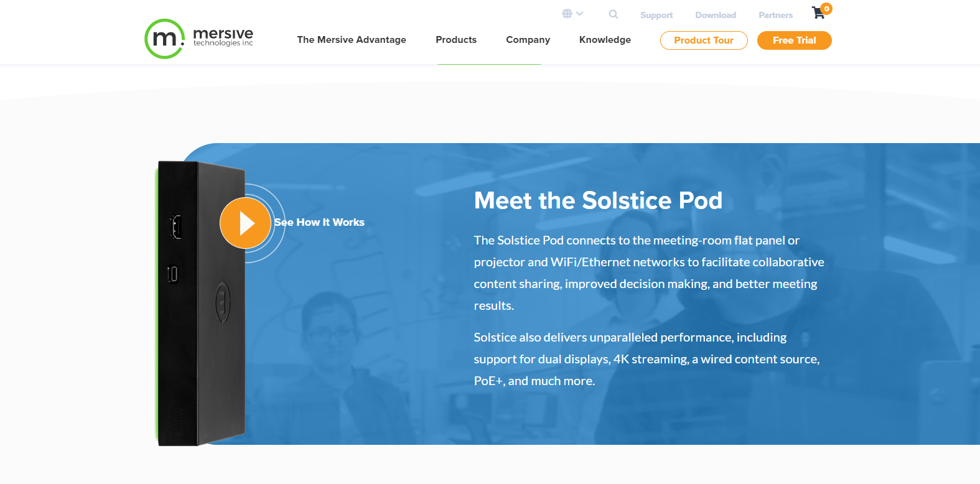Screen dimensions: 980x484
Task: Open the Partners link
Action: (775, 15)
